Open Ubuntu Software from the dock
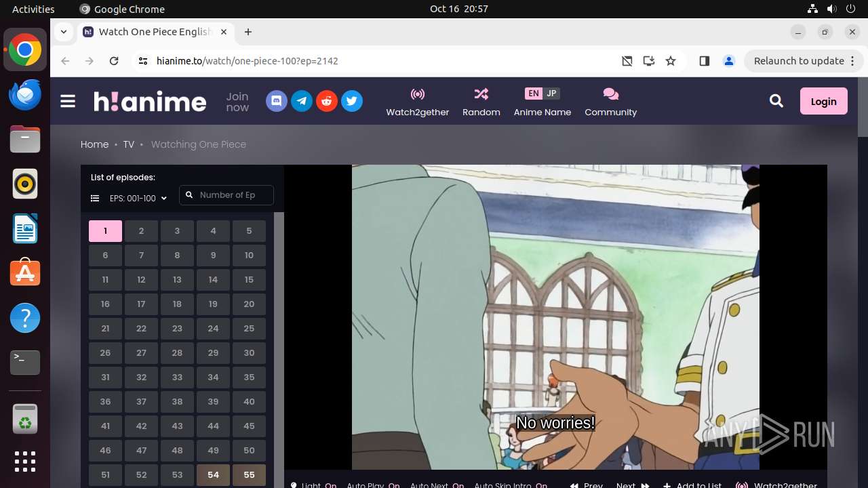The height and width of the screenshot is (488, 868). tap(25, 273)
